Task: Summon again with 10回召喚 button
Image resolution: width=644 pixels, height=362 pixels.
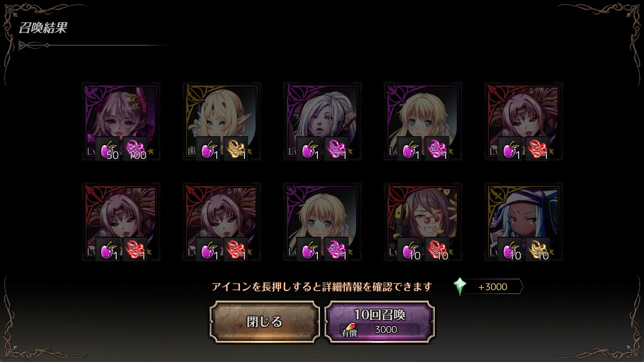Action: point(379,322)
